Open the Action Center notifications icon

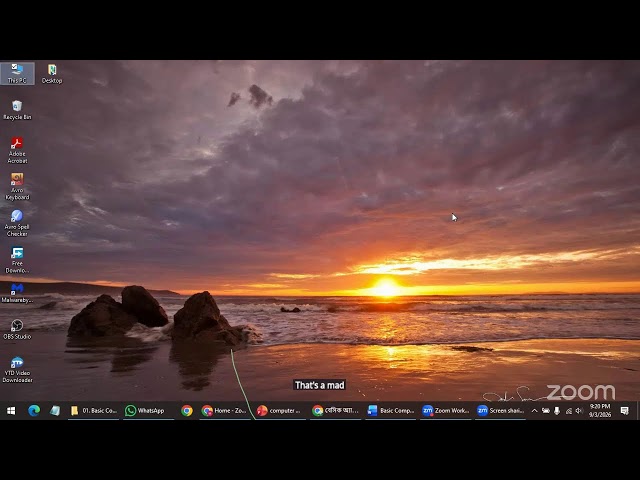click(x=624, y=411)
